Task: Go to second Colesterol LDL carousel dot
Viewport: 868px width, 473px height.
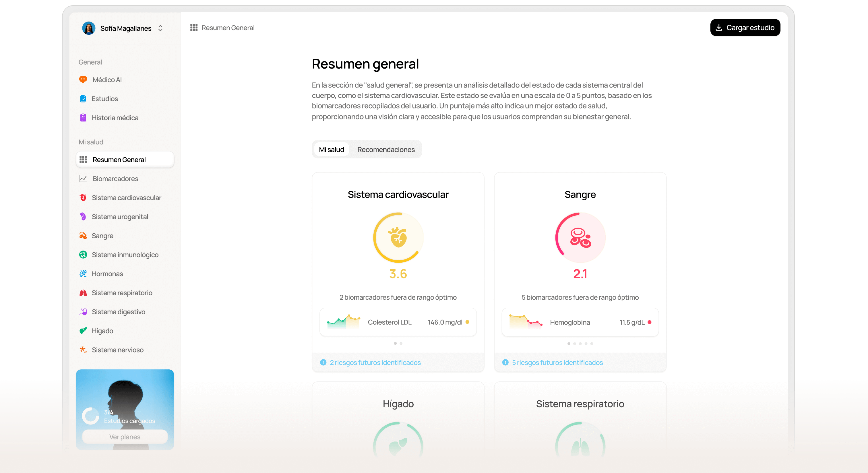Action: coord(401,343)
